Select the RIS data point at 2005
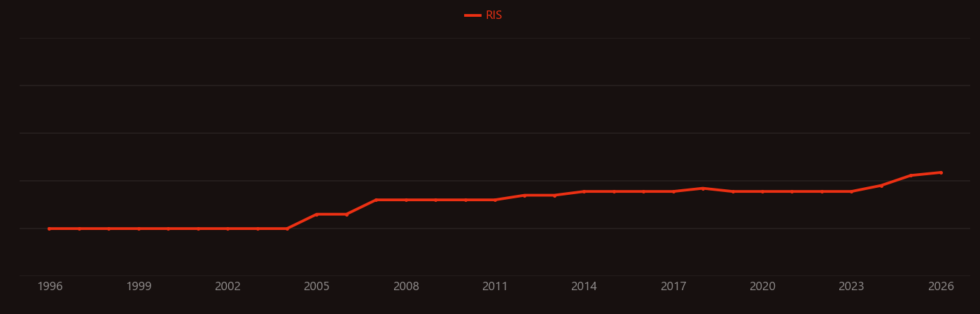980x314 pixels. point(316,214)
